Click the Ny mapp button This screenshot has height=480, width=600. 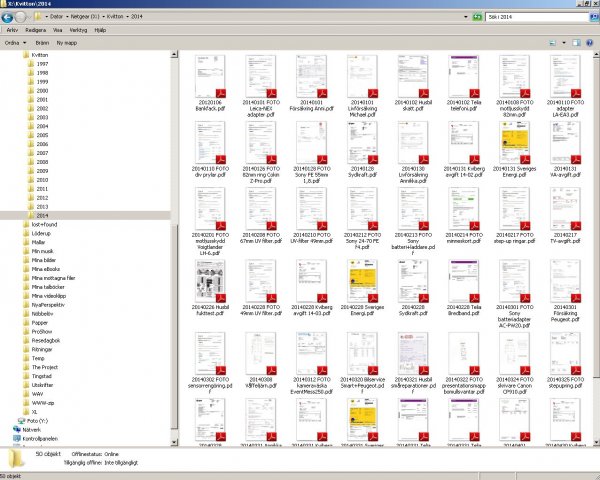(68, 44)
